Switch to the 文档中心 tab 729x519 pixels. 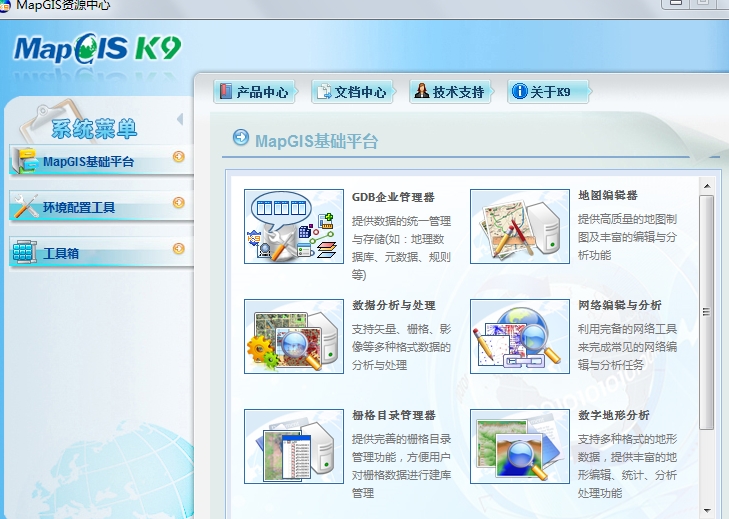point(353,92)
